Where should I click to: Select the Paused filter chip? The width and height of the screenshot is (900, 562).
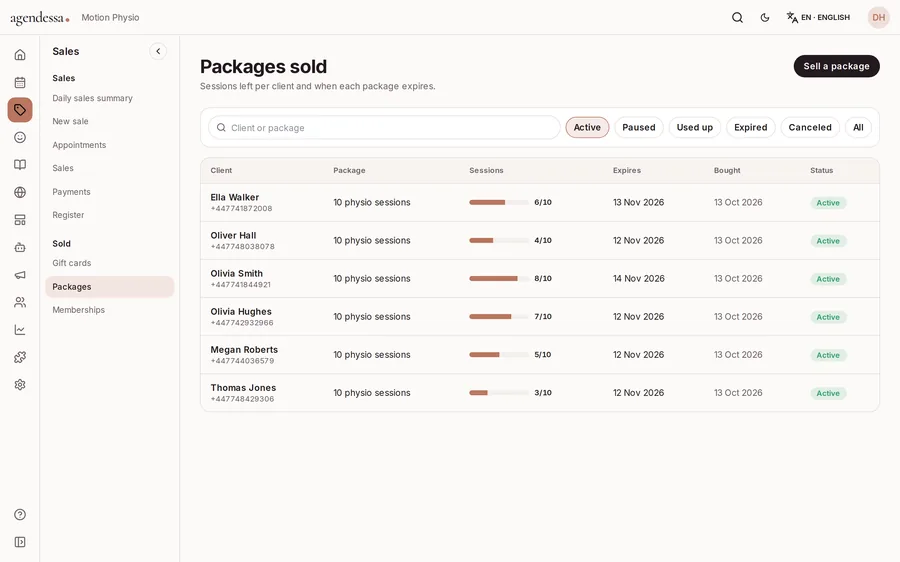click(639, 127)
